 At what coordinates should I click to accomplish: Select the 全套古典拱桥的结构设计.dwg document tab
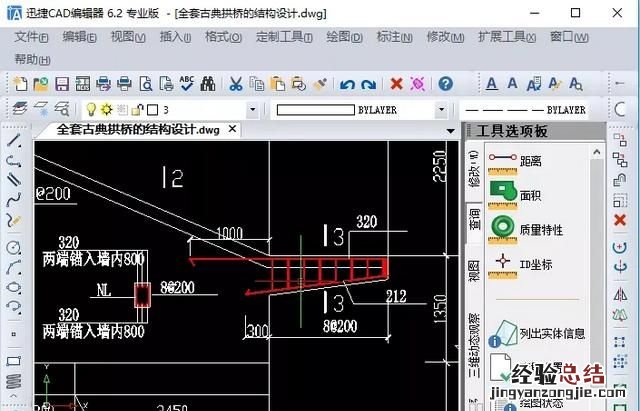[138, 130]
